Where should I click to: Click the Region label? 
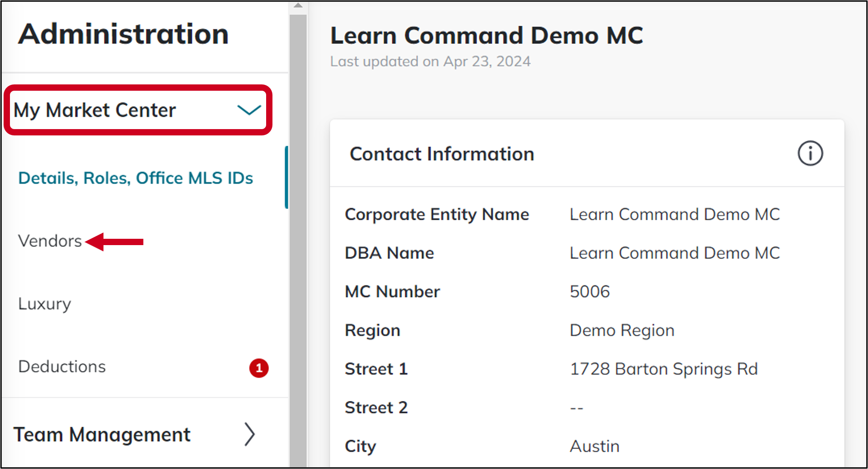point(372,331)
